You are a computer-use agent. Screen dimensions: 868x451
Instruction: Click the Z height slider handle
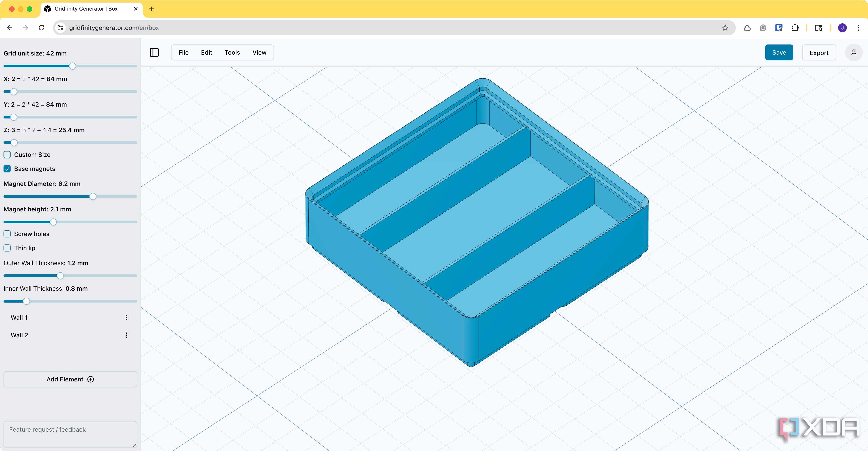[14, 143]
